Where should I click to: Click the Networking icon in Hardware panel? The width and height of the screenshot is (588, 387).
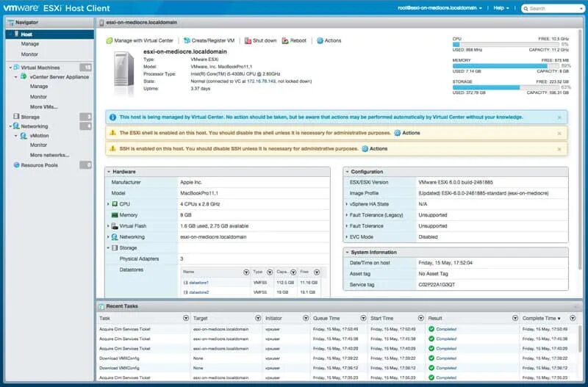point(115,236)
